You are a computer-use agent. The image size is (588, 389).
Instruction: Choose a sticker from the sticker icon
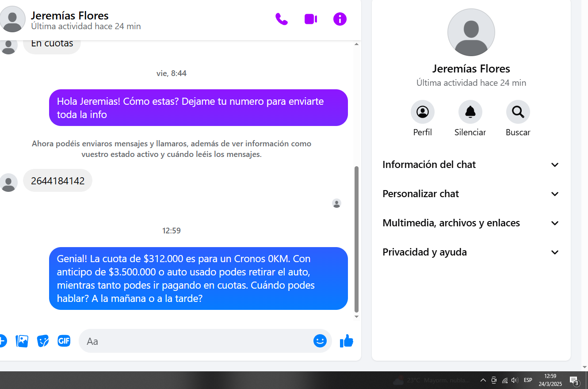(43, 341)
